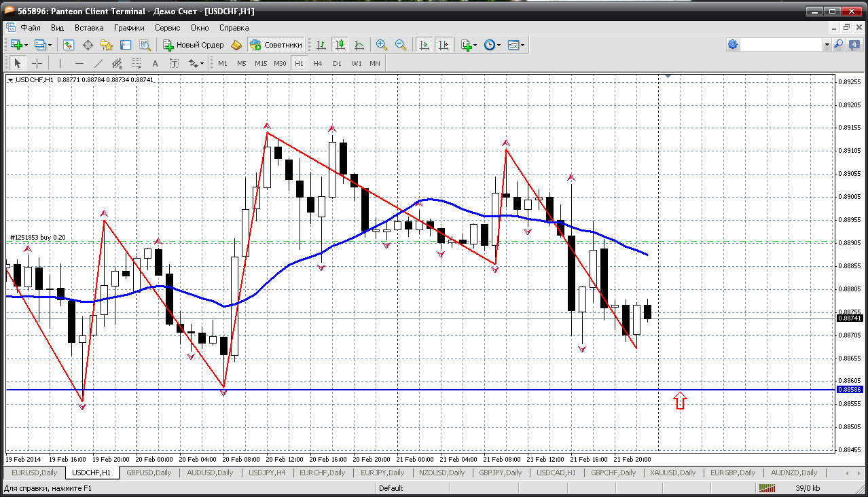Expand the search box dropdown arrow
This screenshot has height=497, width=868.
tap(827, 45)
